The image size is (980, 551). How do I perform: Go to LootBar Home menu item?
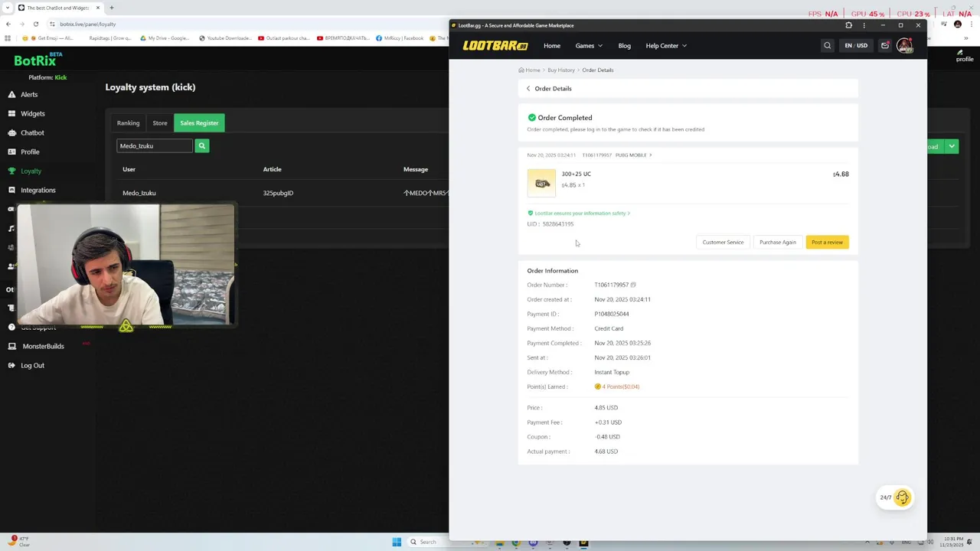pyautogui.click(x=552, y=46)
